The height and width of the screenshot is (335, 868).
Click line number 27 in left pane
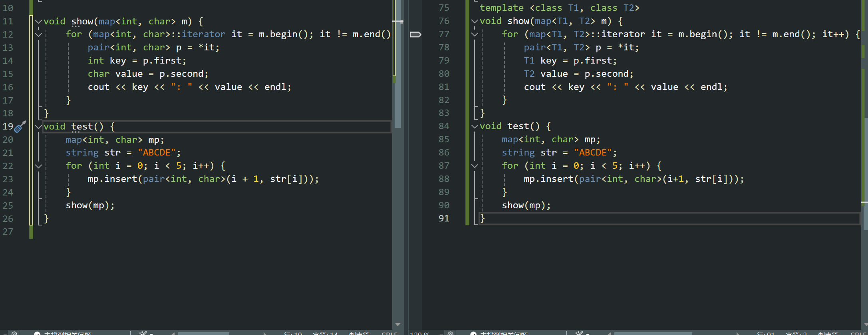[x=8, y=232]
